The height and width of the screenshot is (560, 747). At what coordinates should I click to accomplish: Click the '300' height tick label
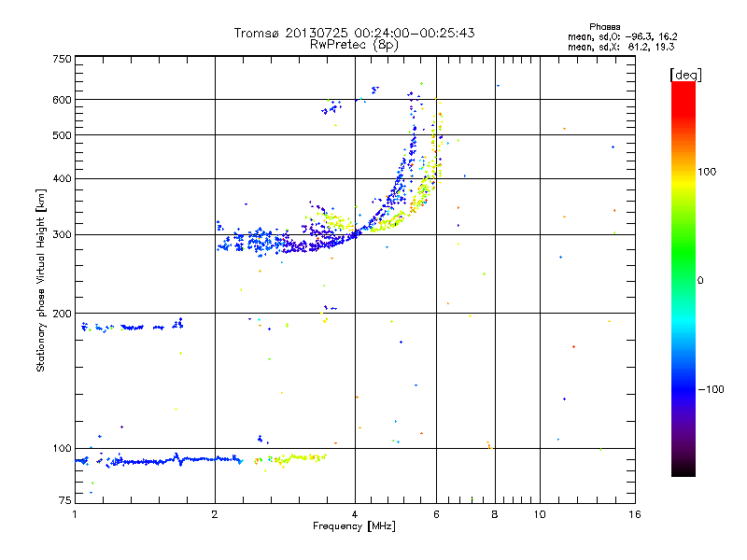pyautogui.click(x=62, y=235)
